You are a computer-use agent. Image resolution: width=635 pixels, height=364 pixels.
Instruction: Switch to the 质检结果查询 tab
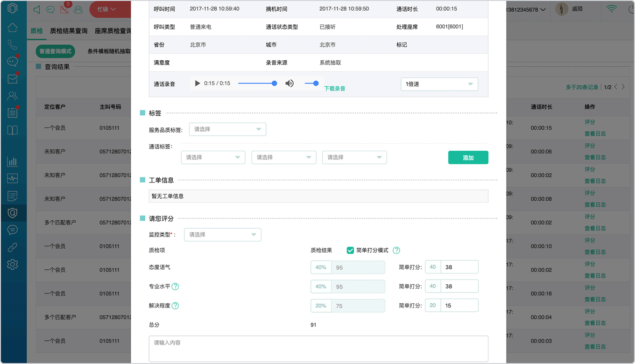tap(69, 31)
